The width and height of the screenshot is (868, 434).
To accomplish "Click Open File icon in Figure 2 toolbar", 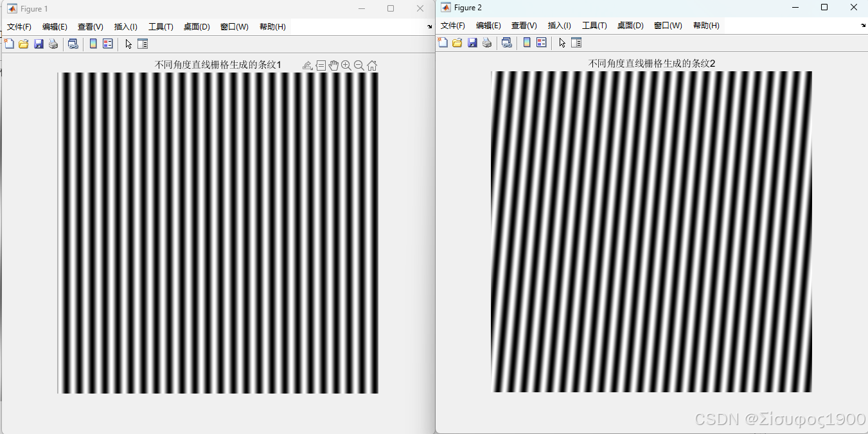I will pos(457,42).
